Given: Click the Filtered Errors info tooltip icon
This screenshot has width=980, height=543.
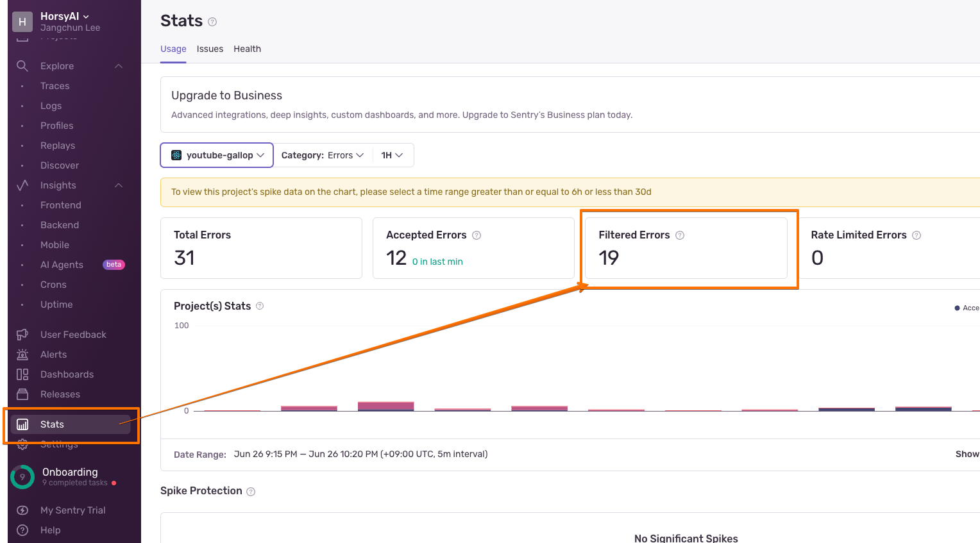Looking at the screenshot, I should [680, 235].
